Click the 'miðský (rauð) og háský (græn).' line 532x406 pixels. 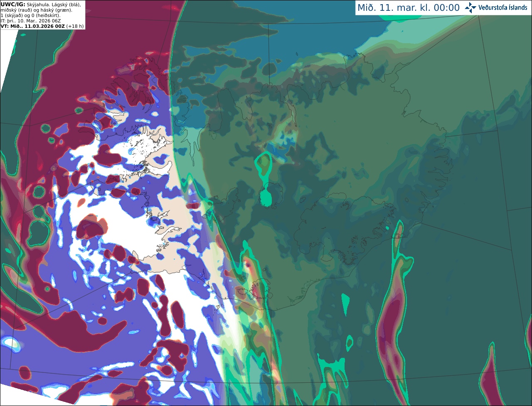point(36,10)
